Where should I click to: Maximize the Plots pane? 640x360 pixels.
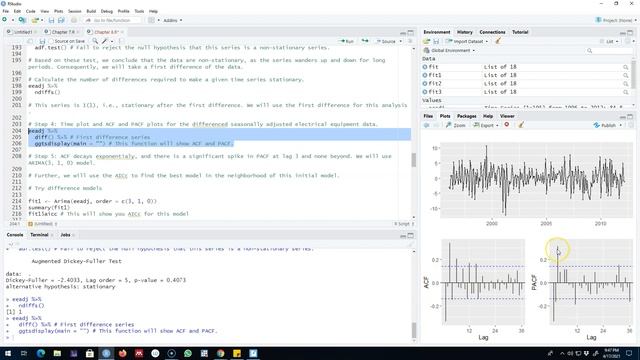coord(630,116)
